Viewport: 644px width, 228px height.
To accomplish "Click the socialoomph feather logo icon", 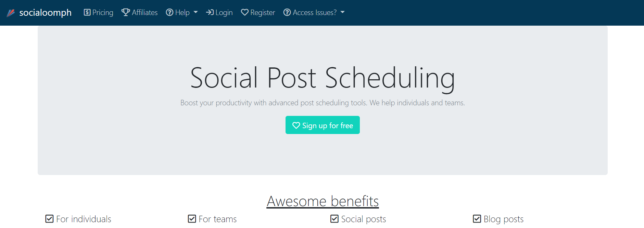I will (11, 13).
